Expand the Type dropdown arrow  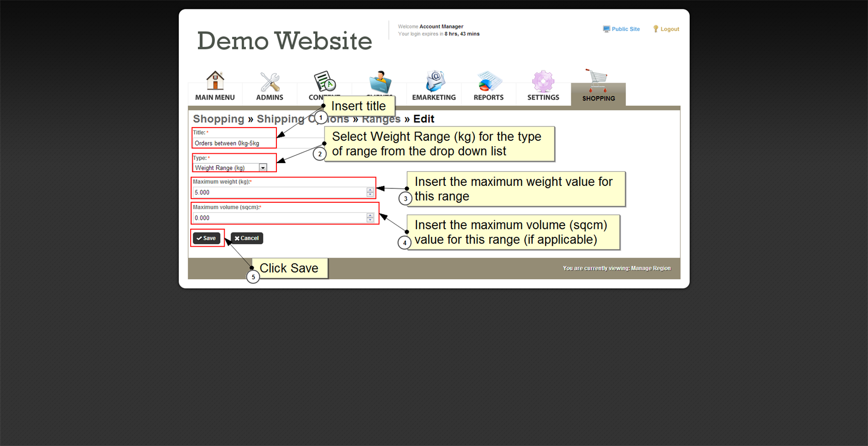coord(263,168)
